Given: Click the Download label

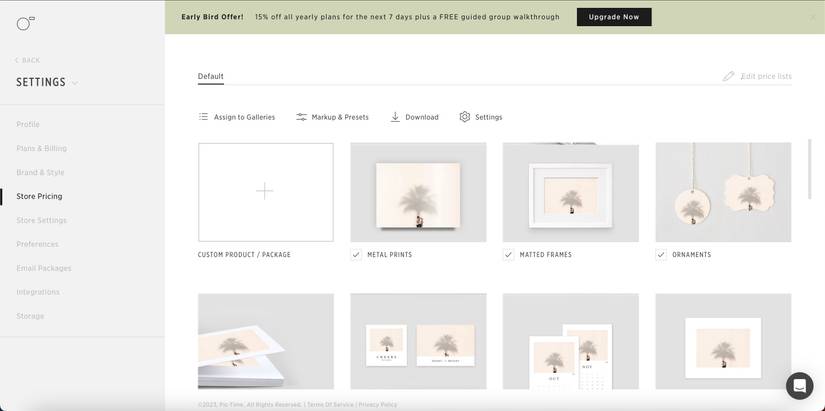Looking at the screenshot, I should coord(422,117).
